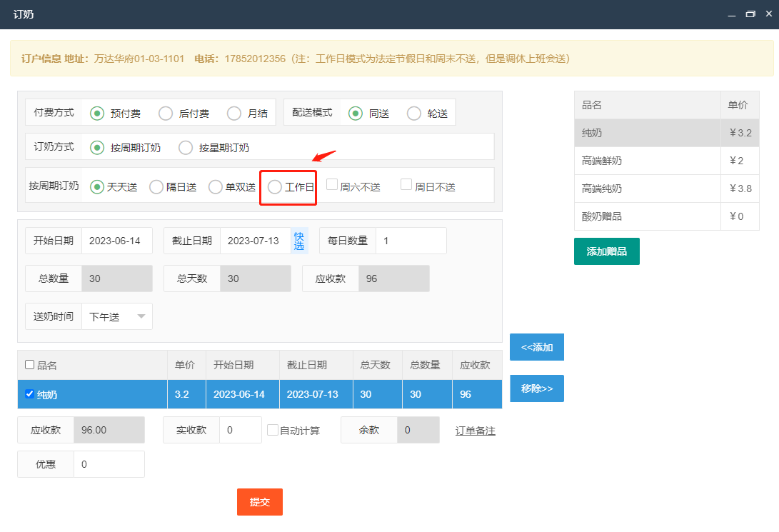Click the <<添加 button
Image resolution: width=779 pixels, height=532 pixels.
537,347
